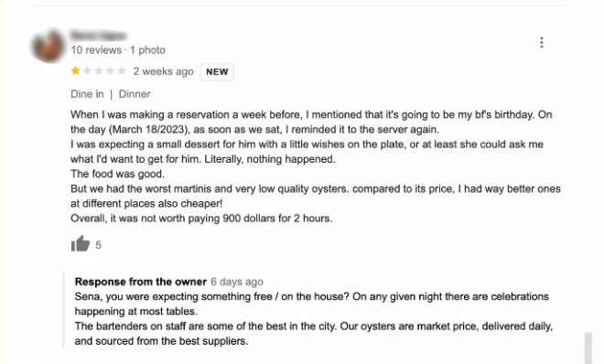Open the three-dot options menu on the review

pyautogui.click(x=542, y=42)
